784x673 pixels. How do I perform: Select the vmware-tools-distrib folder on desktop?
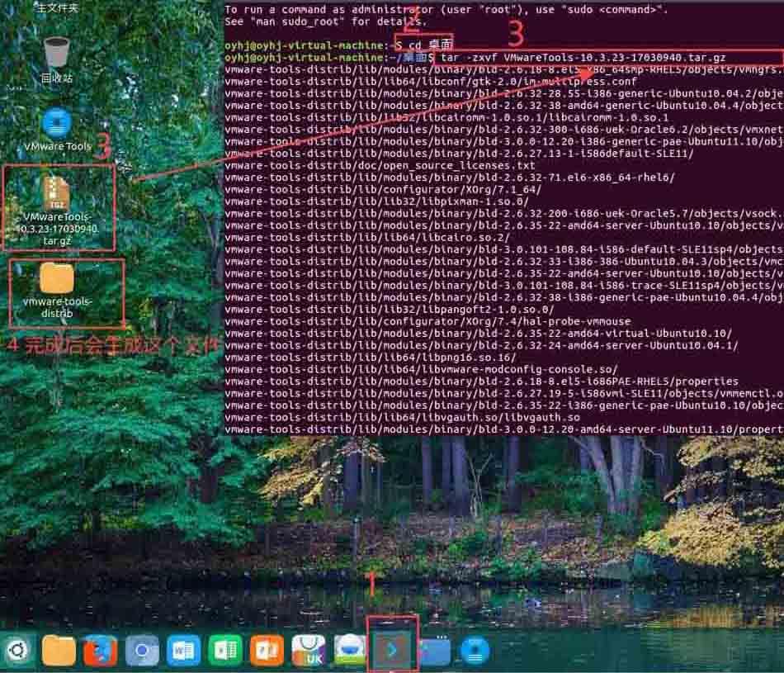point(57,290)
